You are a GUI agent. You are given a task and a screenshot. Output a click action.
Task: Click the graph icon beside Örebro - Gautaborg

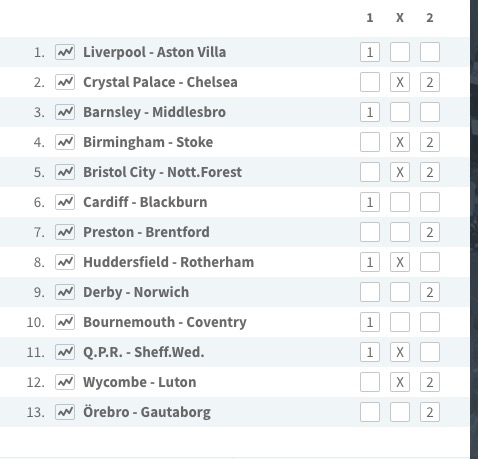pos(65,412)
